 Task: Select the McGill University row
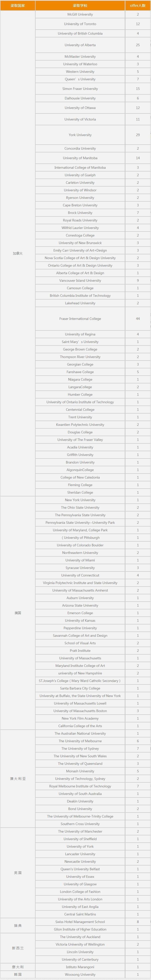pos(80,15)
